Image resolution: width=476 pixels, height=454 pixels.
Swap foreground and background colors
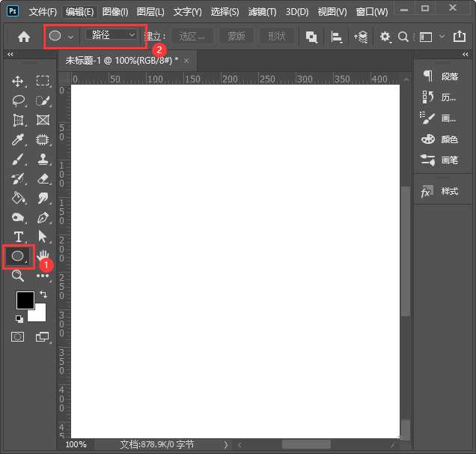pos(43,295)
